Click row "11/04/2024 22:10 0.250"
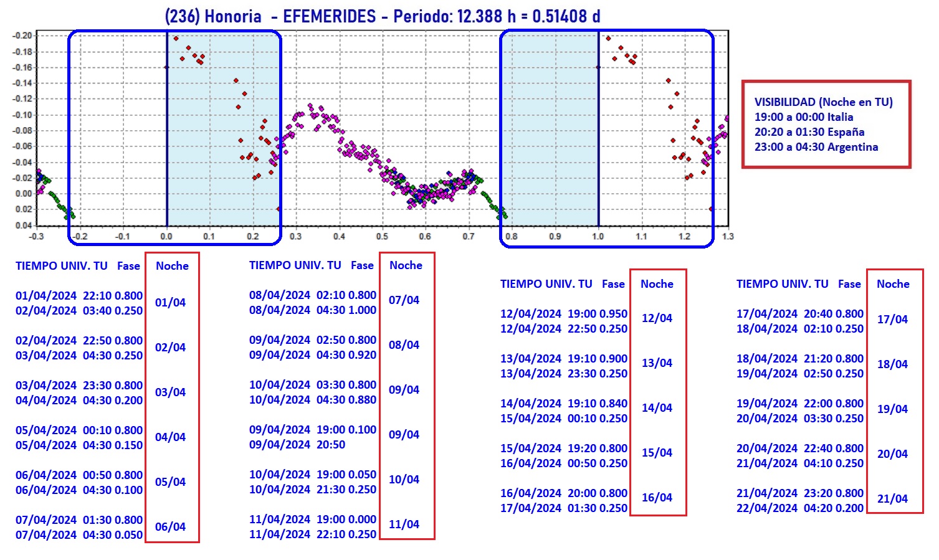The image size is (939, 560). [313, 534]
